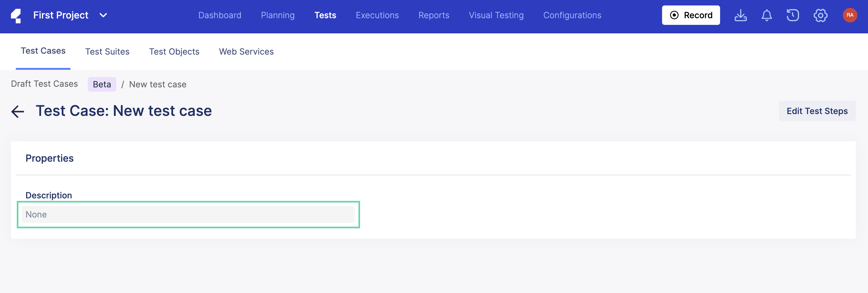Open notifications bell icon
This screenshot has width=868, height=293.
[767, 15]
